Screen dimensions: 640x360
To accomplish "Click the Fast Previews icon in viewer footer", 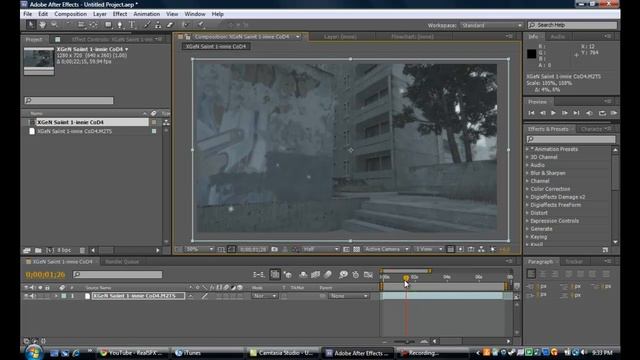I will click(460, 249).
